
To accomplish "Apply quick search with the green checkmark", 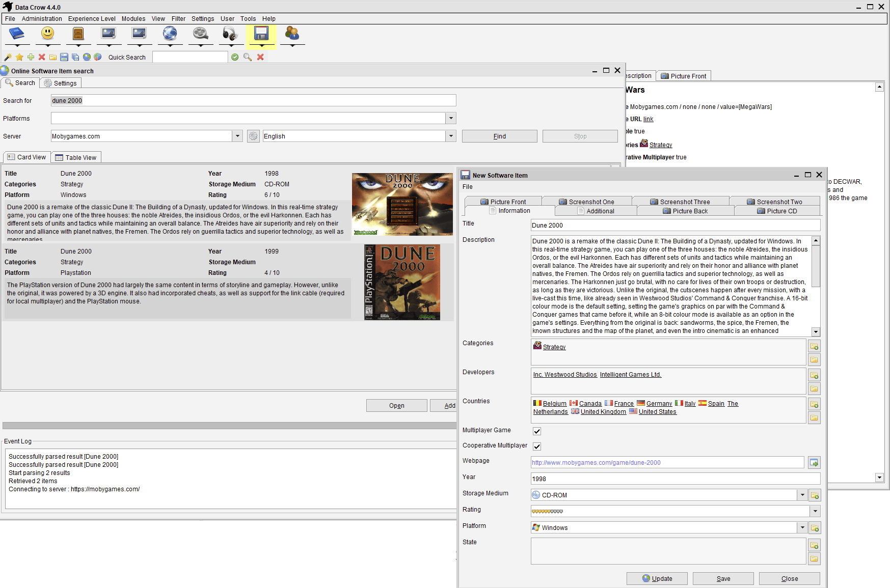I will tap(235, 57).
